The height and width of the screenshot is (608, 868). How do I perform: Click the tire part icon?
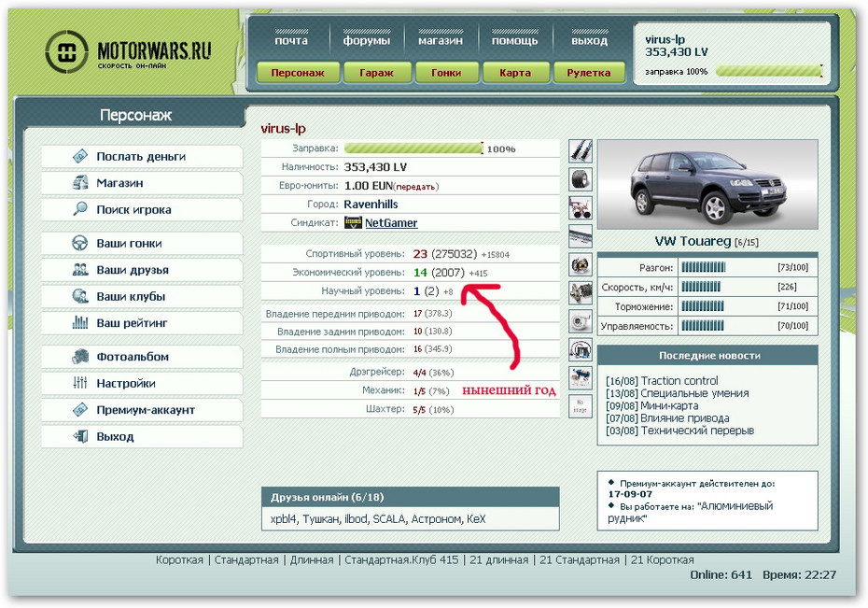(x=581, y=179)
